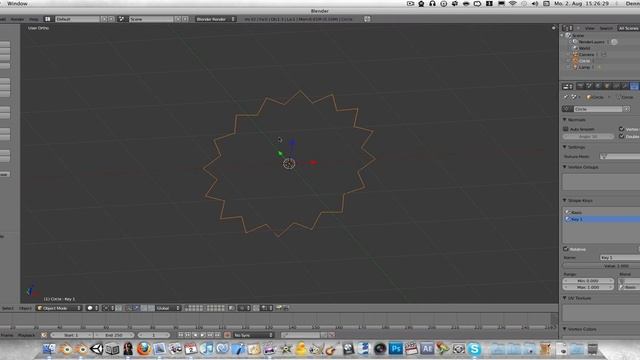Viewport: 640px width, 360px height.
Task: Open the Frame menu in timeline
Action: (x=7, y=335)
